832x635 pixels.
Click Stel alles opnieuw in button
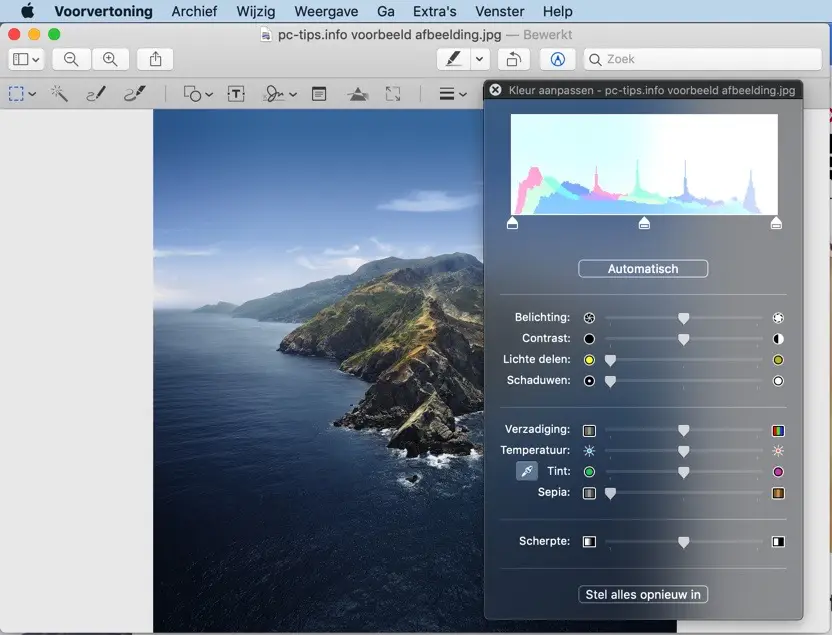point(643,594)
